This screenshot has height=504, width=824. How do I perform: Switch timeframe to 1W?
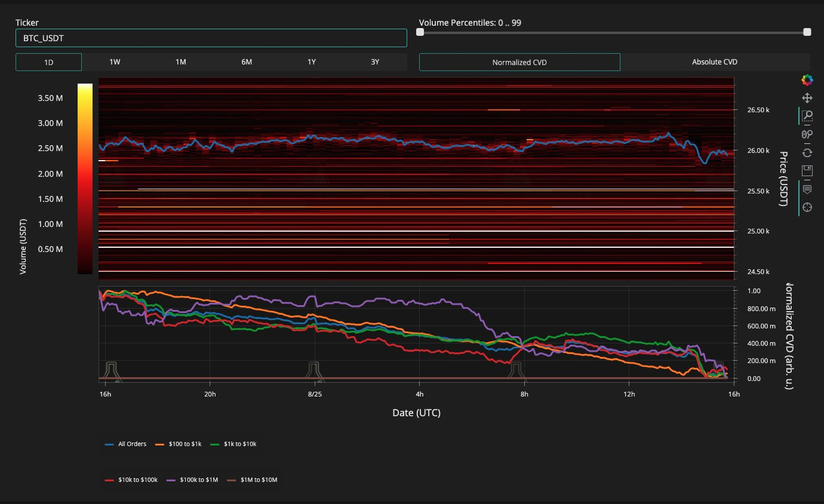pyautogui.click(x=115, y=62)
